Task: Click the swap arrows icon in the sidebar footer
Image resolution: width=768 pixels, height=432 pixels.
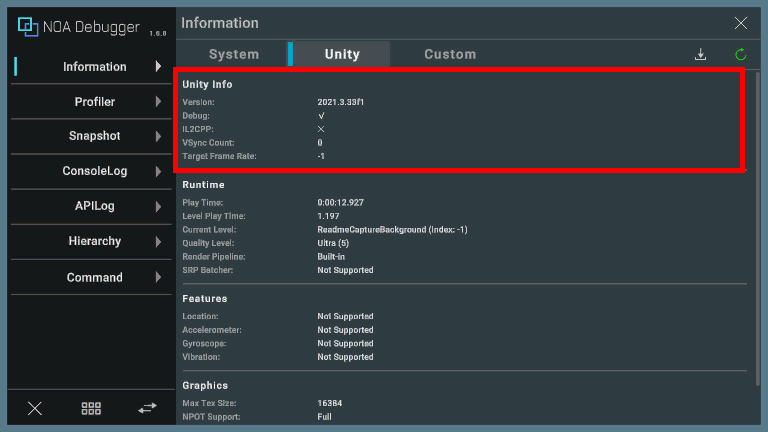Action: [x=147, y=408]
